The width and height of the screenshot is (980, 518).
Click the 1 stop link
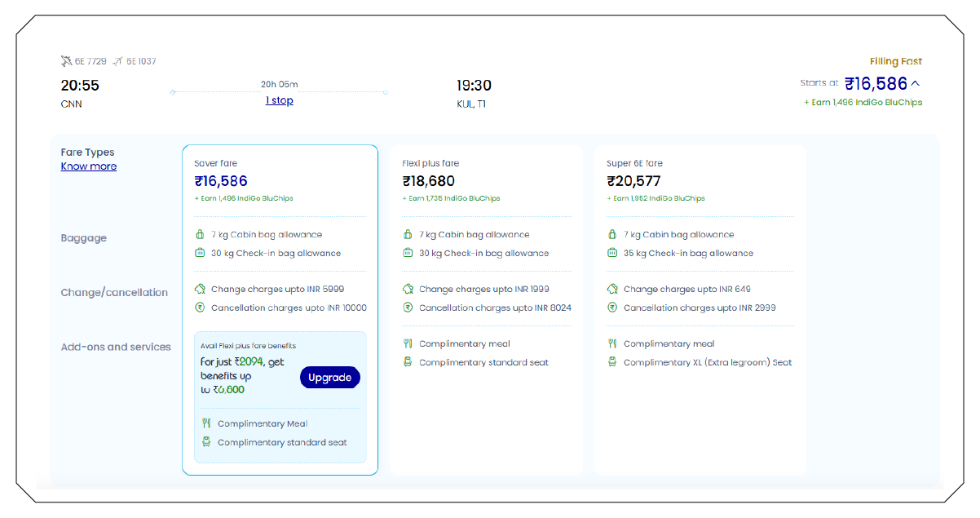[279, 100]
